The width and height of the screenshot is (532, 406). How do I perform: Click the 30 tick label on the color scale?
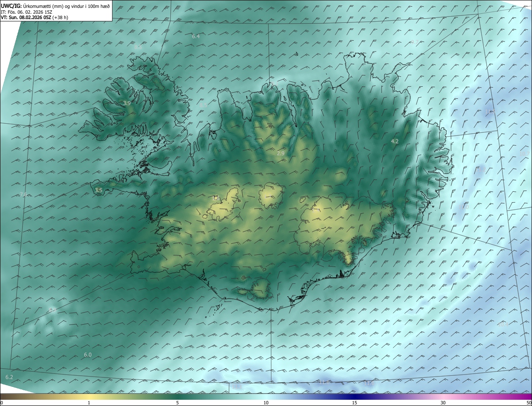[443, 403]
